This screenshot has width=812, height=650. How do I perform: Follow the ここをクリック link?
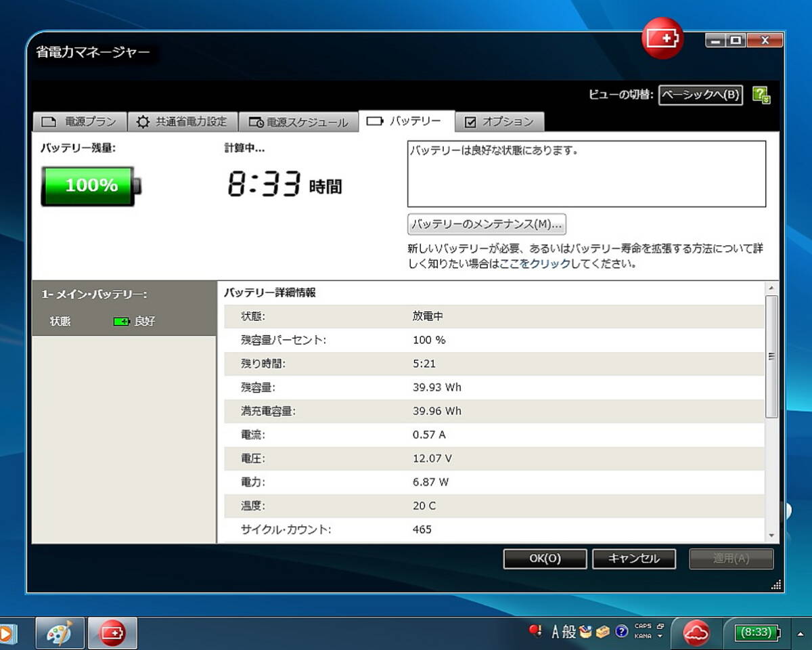(535, 264)
